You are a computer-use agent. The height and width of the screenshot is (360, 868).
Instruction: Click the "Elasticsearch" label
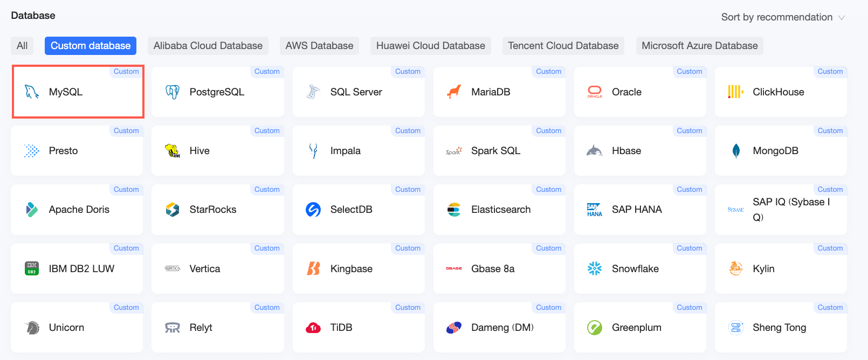click(x=501, y=210)
